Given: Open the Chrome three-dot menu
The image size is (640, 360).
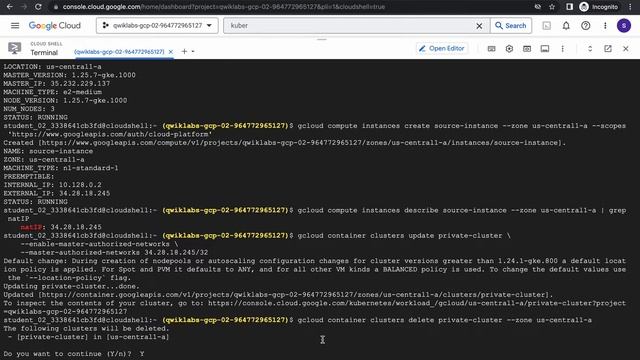Looking at the screenshot, I should click(x=631, y=7).
